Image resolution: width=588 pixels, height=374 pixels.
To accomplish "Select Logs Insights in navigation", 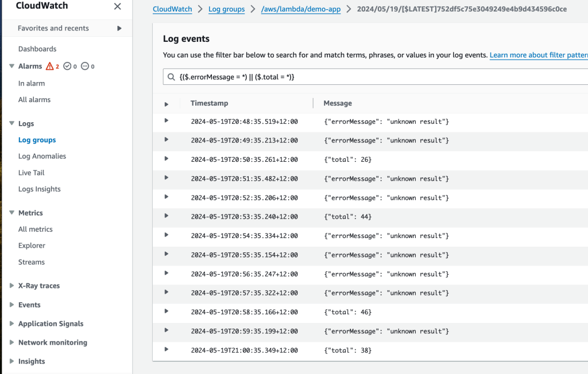I will coord(39,189).
